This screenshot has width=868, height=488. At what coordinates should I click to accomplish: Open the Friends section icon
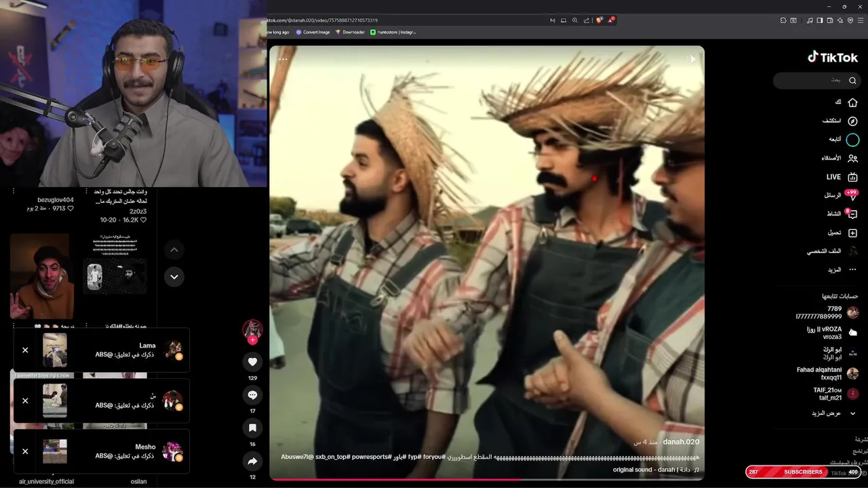pyautogui.click(x=852, y=158)
